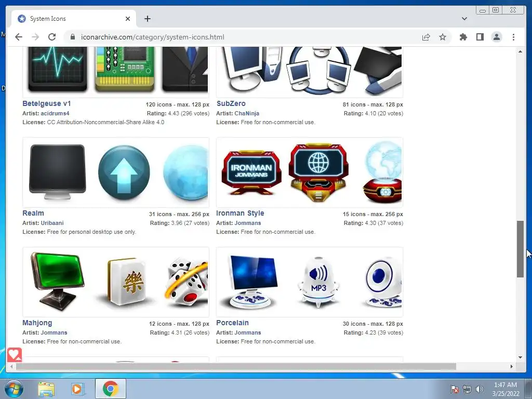532x399 pixels.
Task: Open a new tab
Action: tap(147, 19)
